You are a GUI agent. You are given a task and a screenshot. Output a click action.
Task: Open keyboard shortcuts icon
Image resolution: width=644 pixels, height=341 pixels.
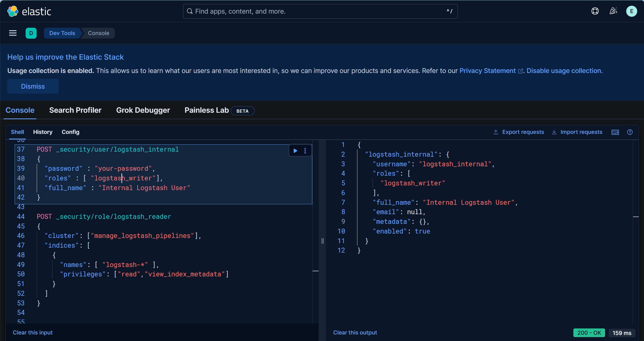click(x=615, y=132)
